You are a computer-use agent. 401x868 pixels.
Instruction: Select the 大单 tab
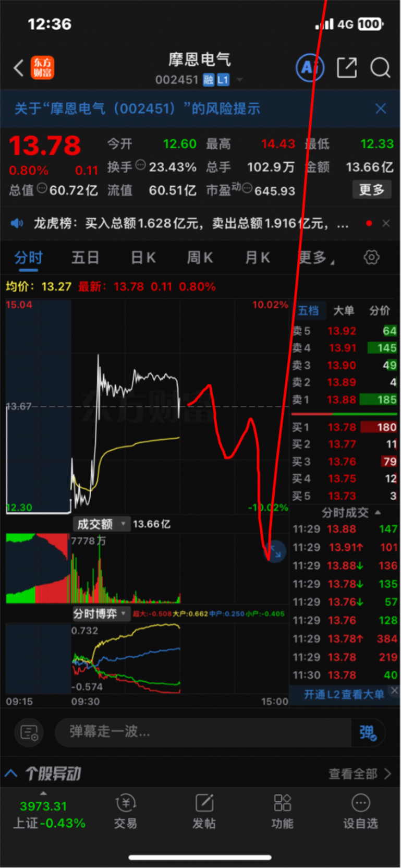344,311
